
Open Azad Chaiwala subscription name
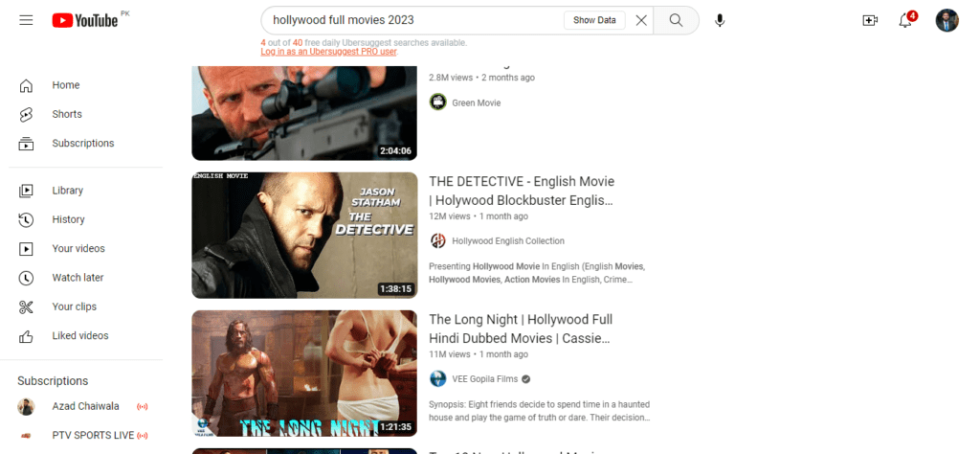[85, 406]
